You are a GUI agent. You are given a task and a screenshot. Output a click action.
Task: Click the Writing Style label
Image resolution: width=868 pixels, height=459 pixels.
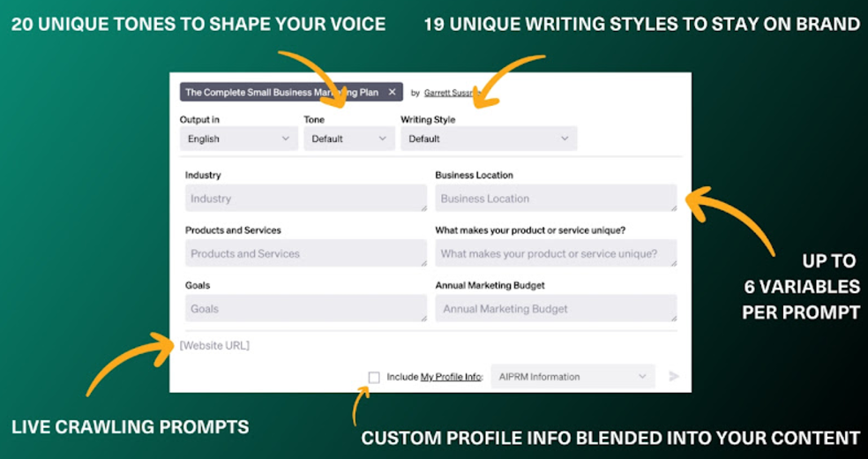coord(428,119)
